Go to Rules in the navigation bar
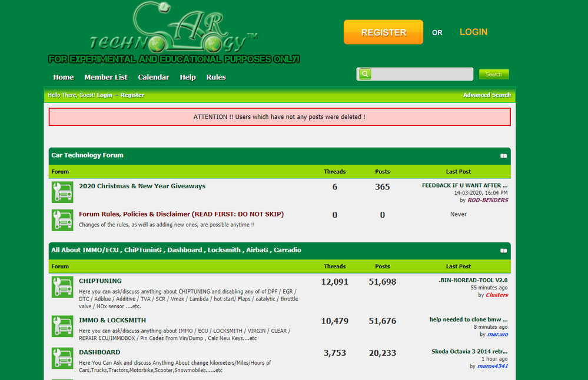Viewport: 588px width, 380px height. pos(216,77)
